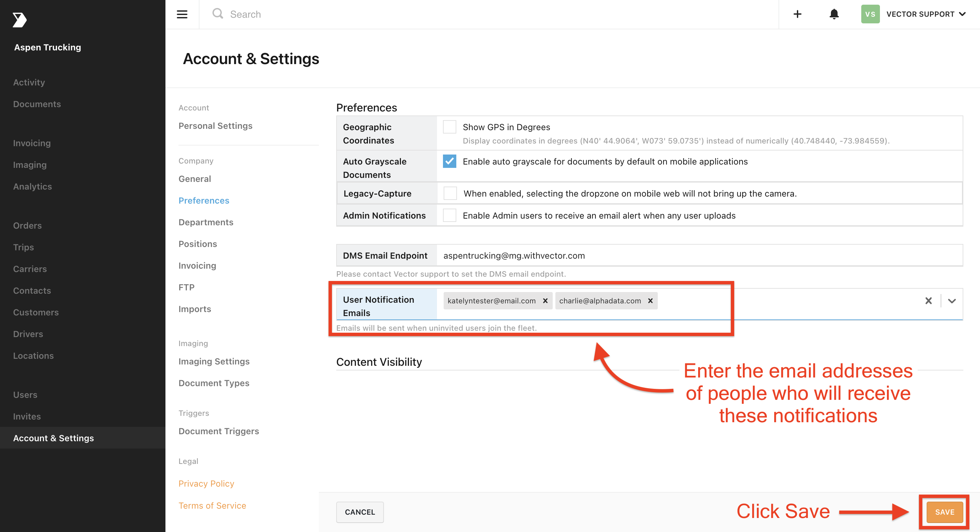The height and width of the screenshot is (532, 980).
Task: Open the Vector Support account dropdown
Action: (x=926, y=14)
